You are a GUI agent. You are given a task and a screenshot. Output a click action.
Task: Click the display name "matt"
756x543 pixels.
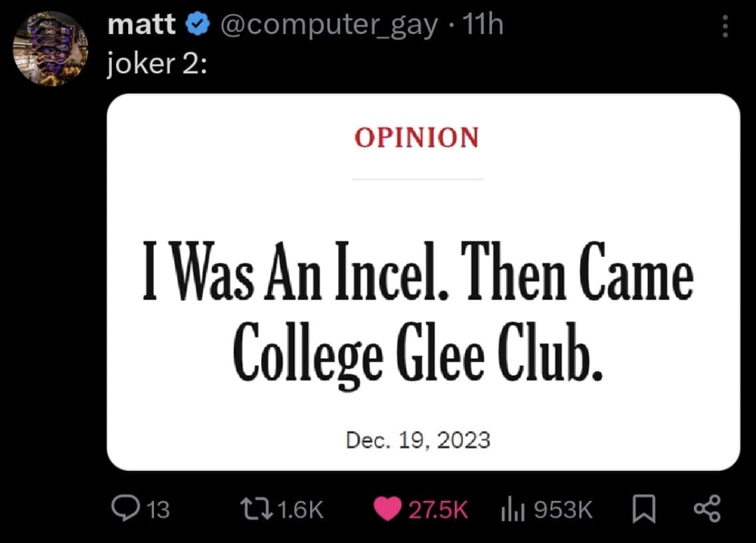point(141,25)
